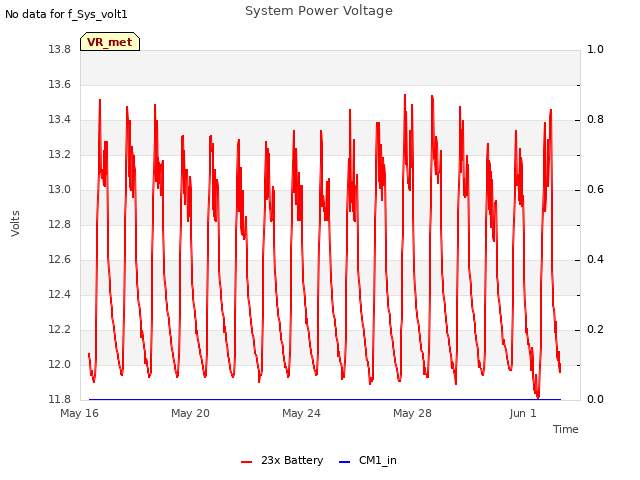Image resolution: width=640 pixels, height=480 pixels.
Task: Click the 0.0 right axis value
Action: click(595, 400)
